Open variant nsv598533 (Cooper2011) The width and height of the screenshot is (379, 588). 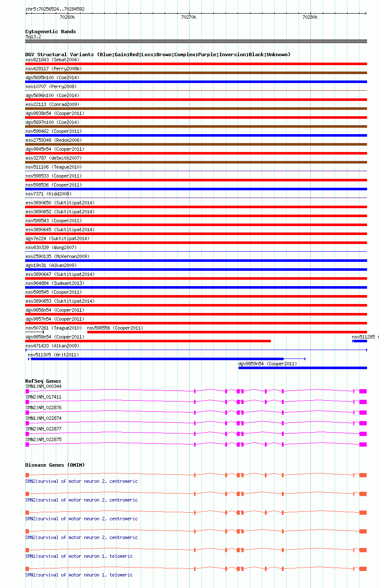[54, 176]
